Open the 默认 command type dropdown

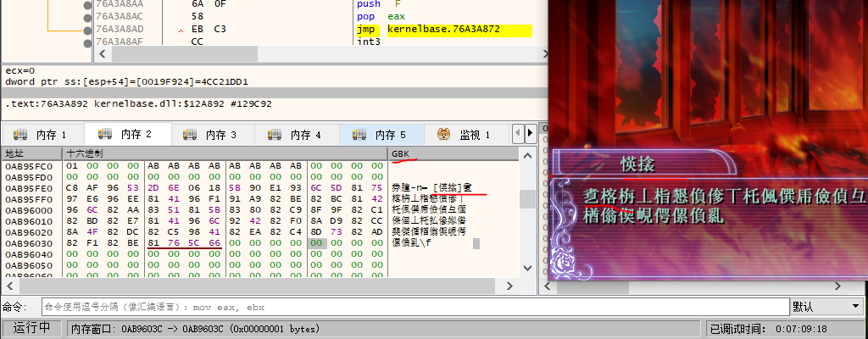pos(827,306)
